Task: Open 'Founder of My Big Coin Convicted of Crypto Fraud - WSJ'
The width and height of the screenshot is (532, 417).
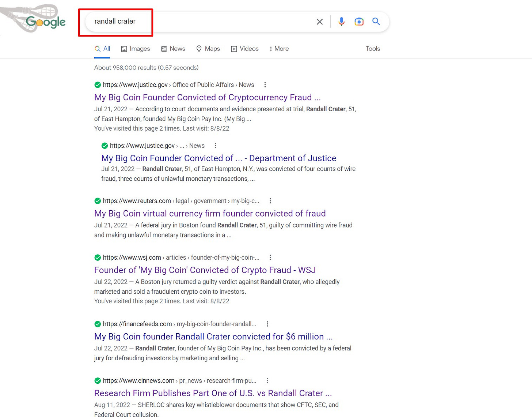Action: pyautogui.click(x=205, y=270)
